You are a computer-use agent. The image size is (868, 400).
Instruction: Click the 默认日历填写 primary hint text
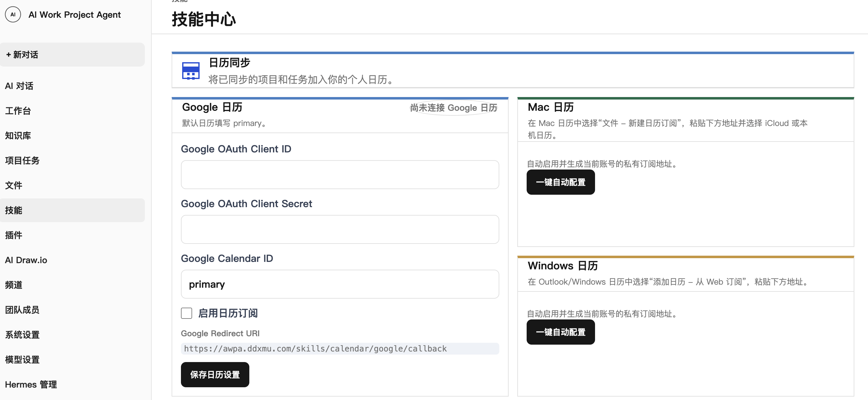pyautogui.click(x=224, y=123)
